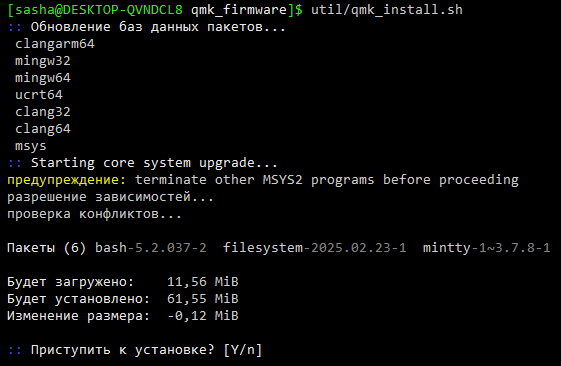Select the clang32 repository line
The height and width of the screenshot is (366, 561).
[43, 112]
